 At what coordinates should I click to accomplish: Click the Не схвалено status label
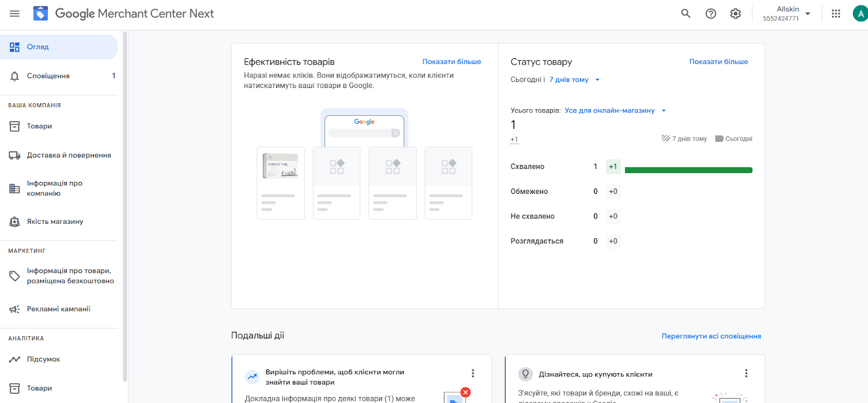pyautogui.click(x=532, y=216)
